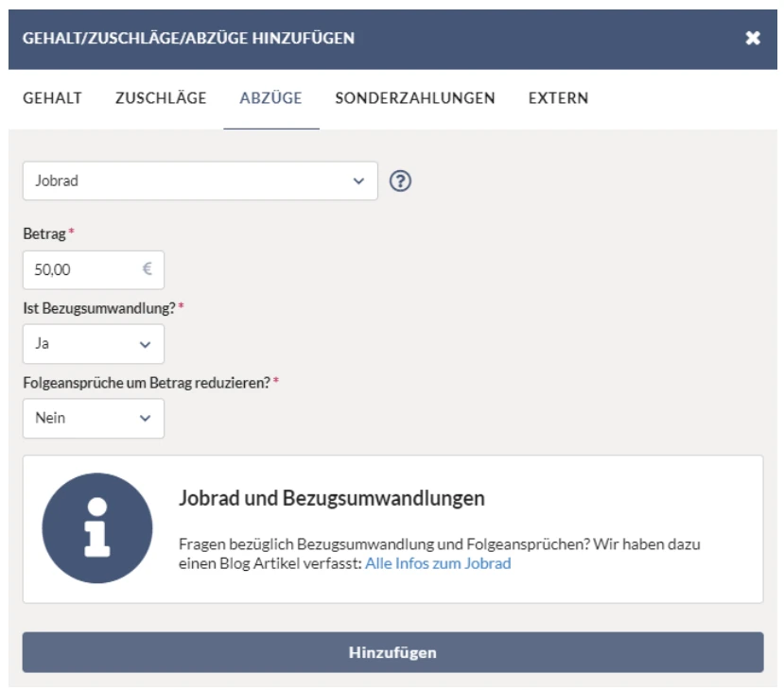Viewport: 784px width, 690px height.
Task: Click the Betrag input field with 50,00
Action: [x=94, y=269]
